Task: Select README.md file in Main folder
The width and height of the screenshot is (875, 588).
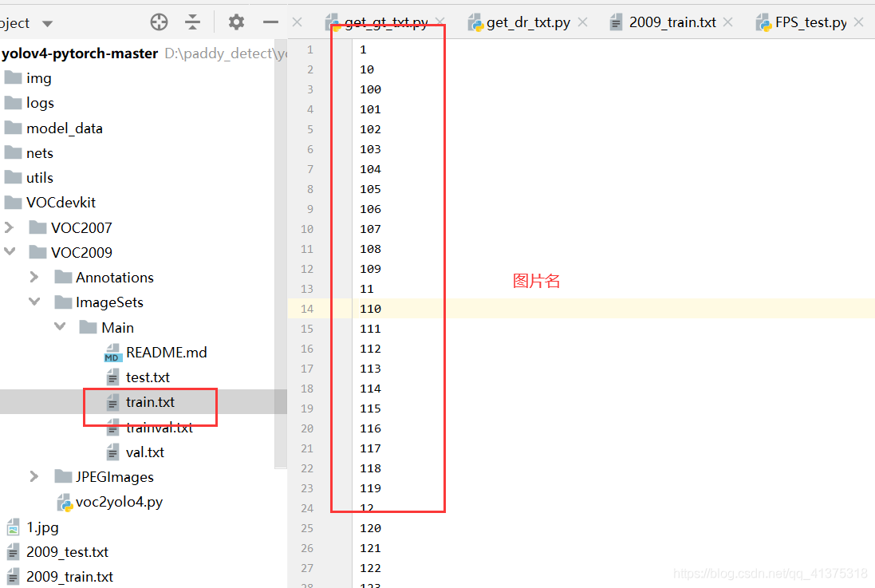Action: pos(166,352)
